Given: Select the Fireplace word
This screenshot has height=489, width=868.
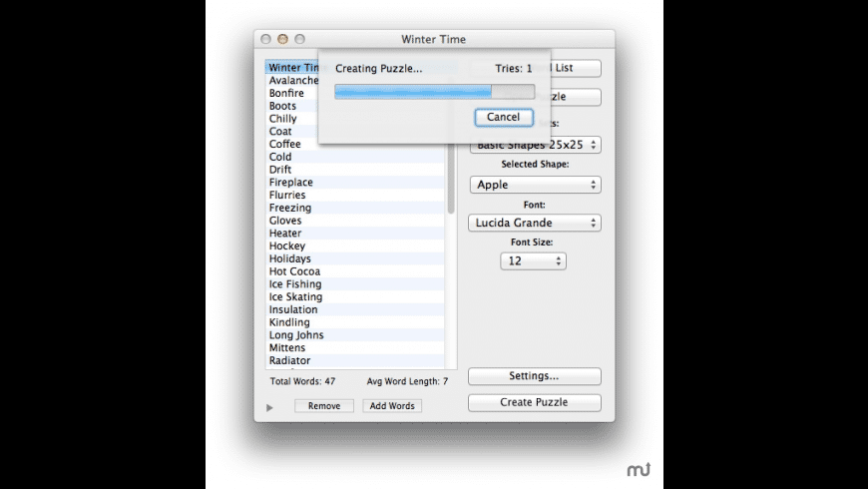Looking at the screenshot, I should click(355, 183).
